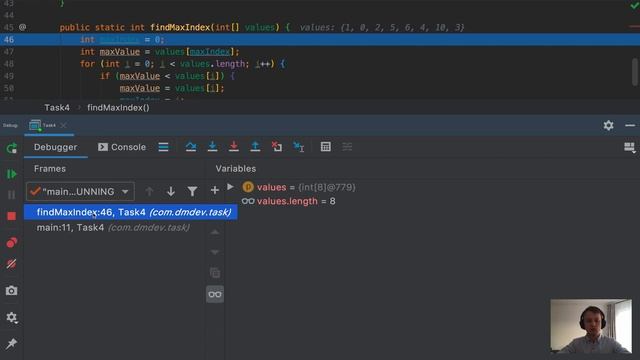Toggle the frames filter icon
This screenshot has height=360, width=640.
pos(192,191)
